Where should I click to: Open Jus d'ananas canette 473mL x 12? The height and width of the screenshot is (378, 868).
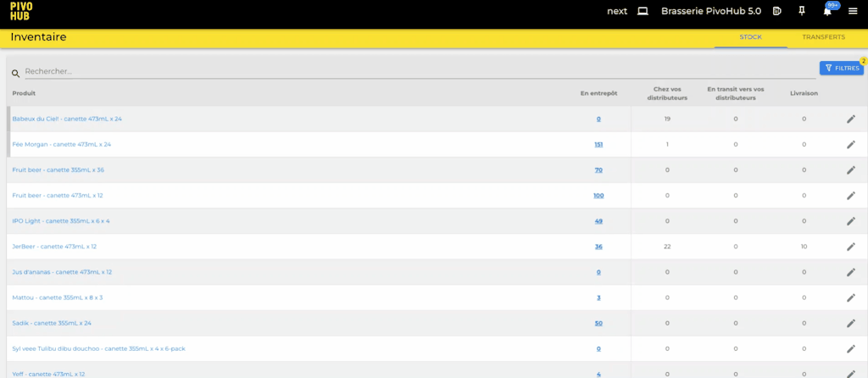tap(62, 272)
